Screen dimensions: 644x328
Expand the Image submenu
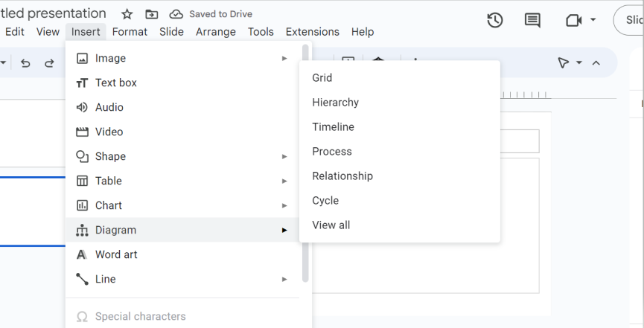tap(284, 58)
